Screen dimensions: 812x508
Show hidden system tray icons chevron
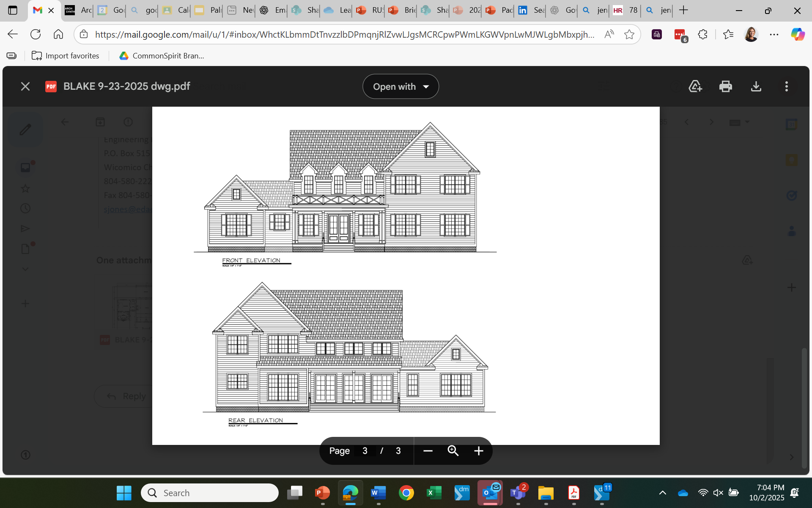663,493
